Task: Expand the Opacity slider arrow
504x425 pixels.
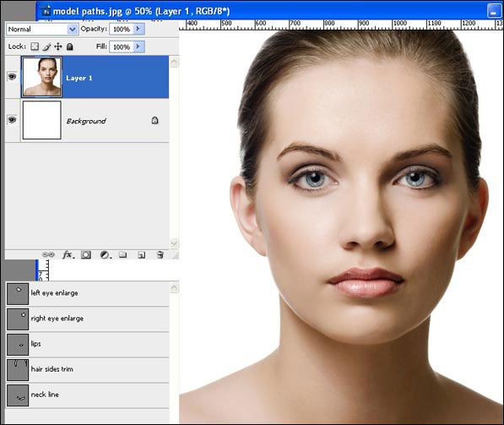Action: click(138, 29)
